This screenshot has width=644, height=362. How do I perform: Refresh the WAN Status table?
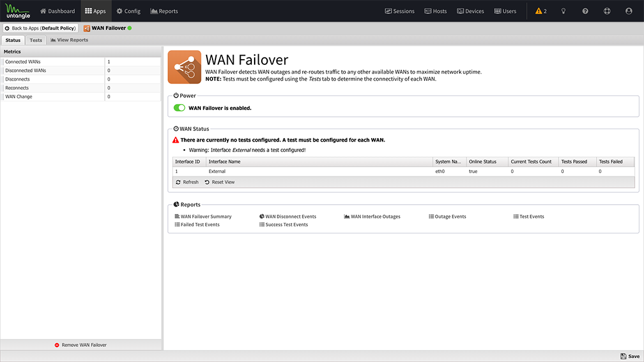click(187, 182)
